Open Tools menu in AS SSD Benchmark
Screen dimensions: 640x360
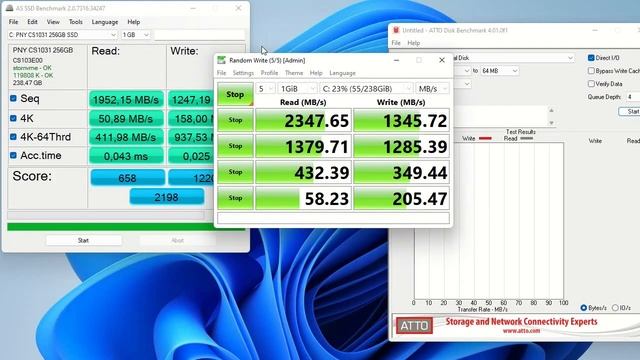coord(76,22)
